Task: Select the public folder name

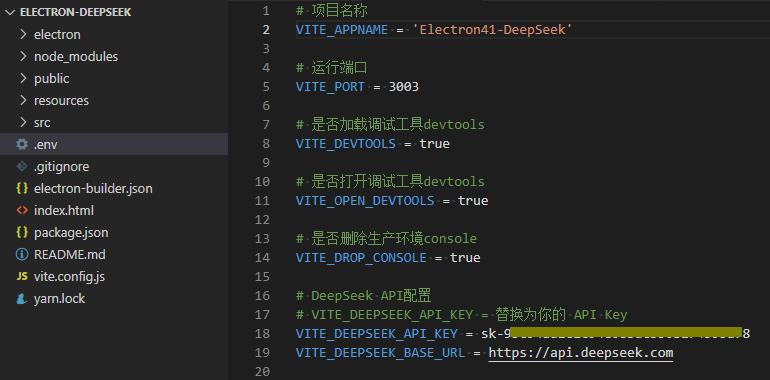Action: point(52,79)
